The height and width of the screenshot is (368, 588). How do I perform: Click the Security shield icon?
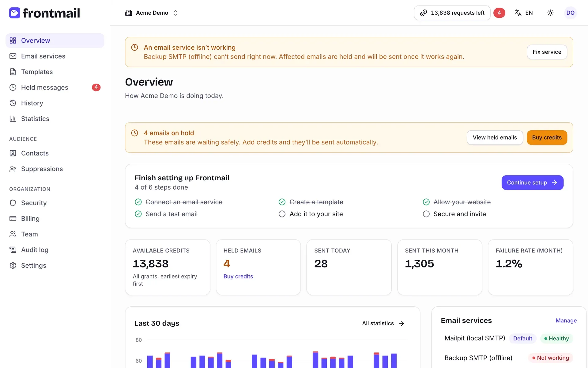pos(13,203)
